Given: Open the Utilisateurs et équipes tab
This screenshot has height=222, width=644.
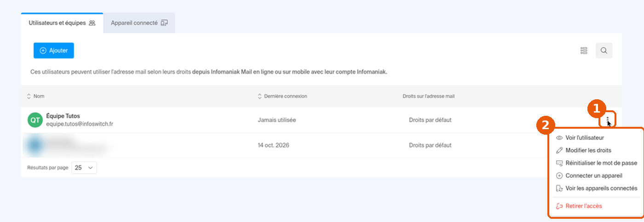Looking at the screenshot, I should (62, 23).
